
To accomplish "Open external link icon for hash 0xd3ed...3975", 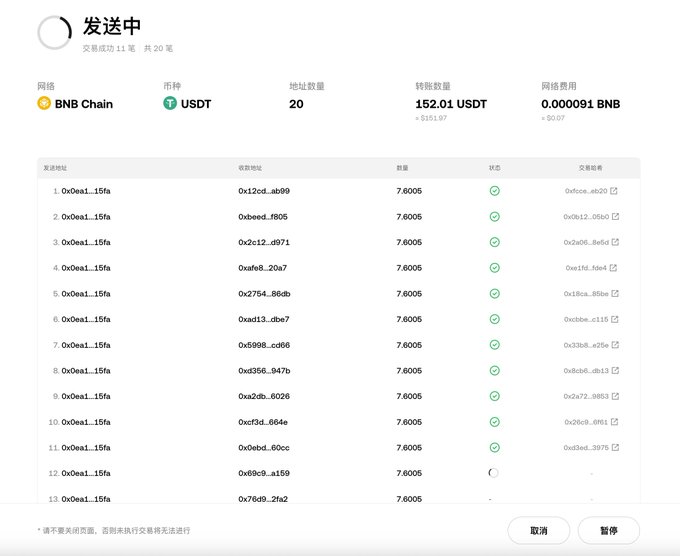I will [615, 448].
